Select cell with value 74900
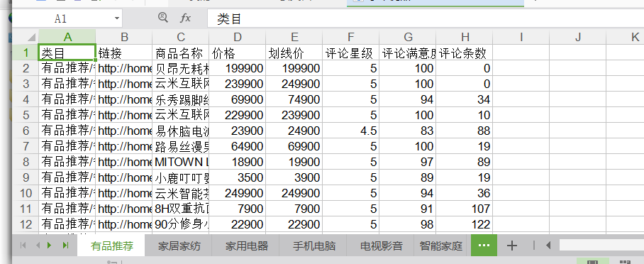 (x=294, y=99)
